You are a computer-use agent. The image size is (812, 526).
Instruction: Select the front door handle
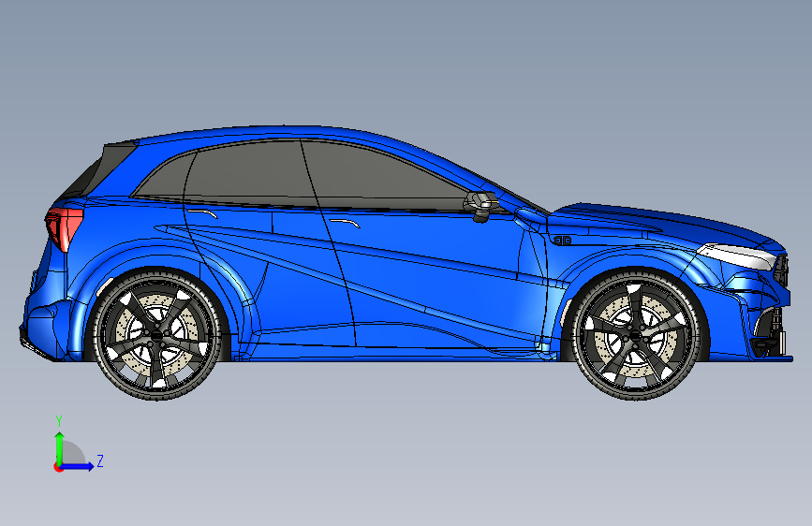point(345,223)
